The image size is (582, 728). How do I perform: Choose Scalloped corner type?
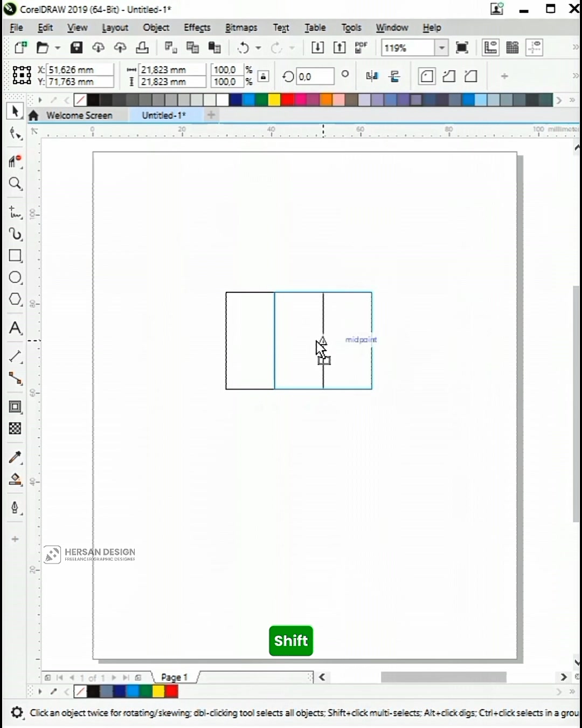pos(449,76)
